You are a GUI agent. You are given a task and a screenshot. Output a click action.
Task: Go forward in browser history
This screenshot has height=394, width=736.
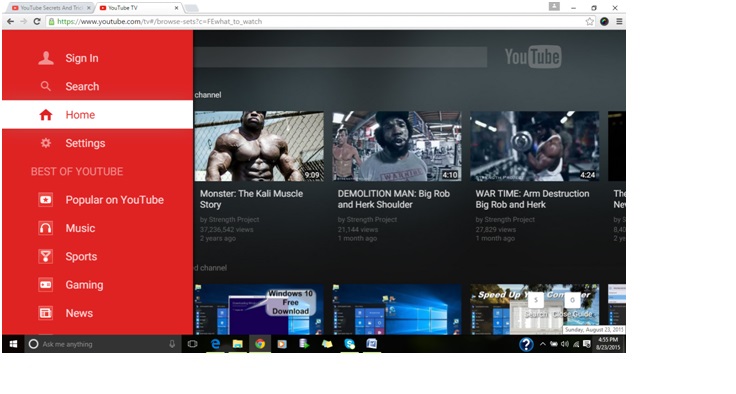23,22
